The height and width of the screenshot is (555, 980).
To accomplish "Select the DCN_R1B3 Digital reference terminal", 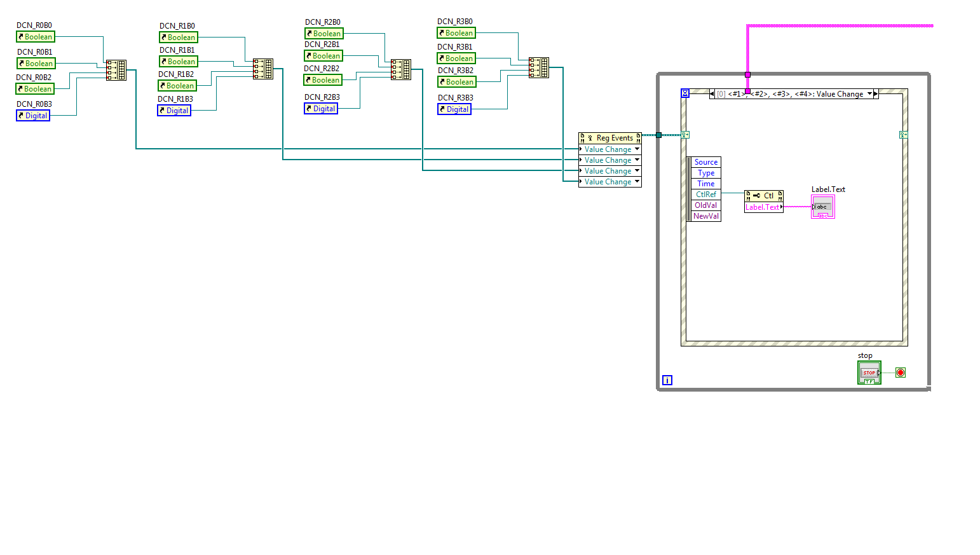I will pos(174,111).
